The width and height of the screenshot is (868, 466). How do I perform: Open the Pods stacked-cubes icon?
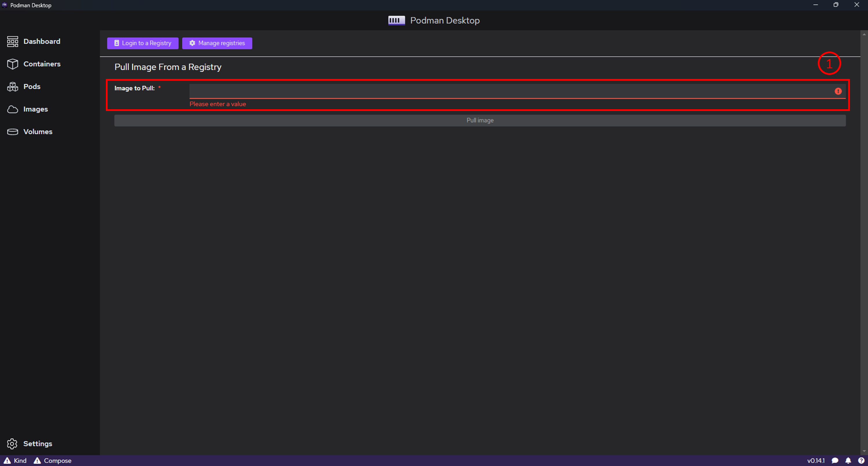(x=12, y=86)
